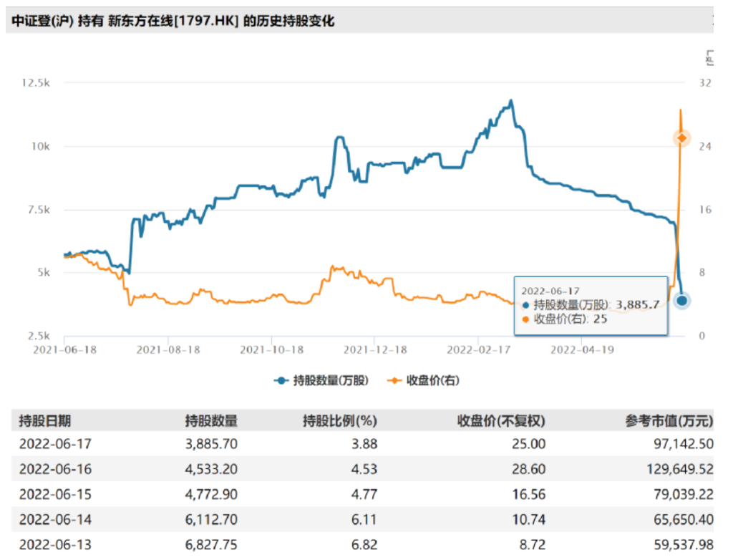Click the 12.5k left axis label
The width and height of the screenshot is (733, 560).
point(36,83)
